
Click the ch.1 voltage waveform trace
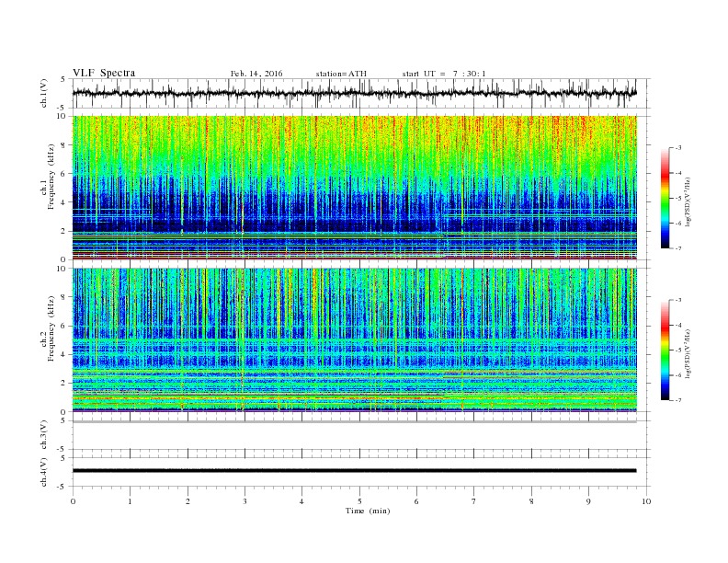354,93
